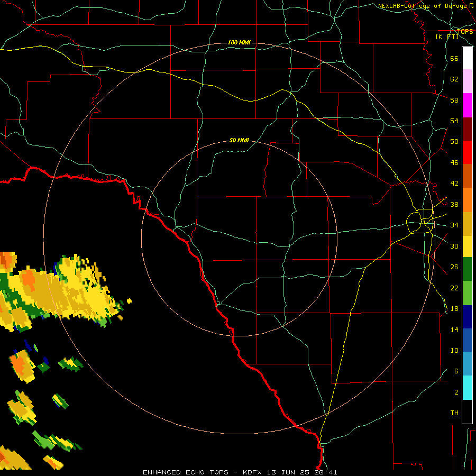The width and height of the screenshot is (476, 476).
Task: Choose the gold legend swatch
Action: [467, 224]
